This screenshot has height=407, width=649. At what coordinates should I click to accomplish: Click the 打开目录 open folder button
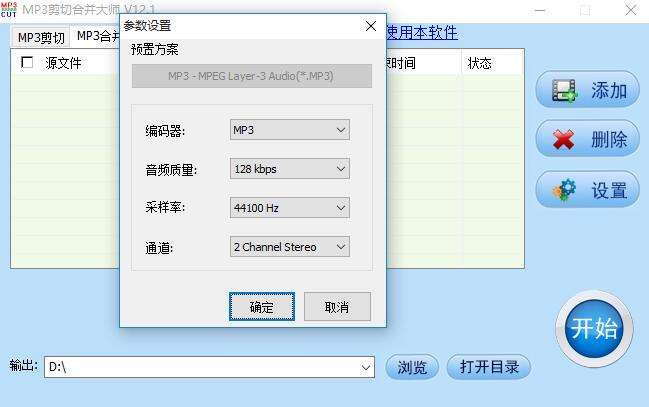489,367
